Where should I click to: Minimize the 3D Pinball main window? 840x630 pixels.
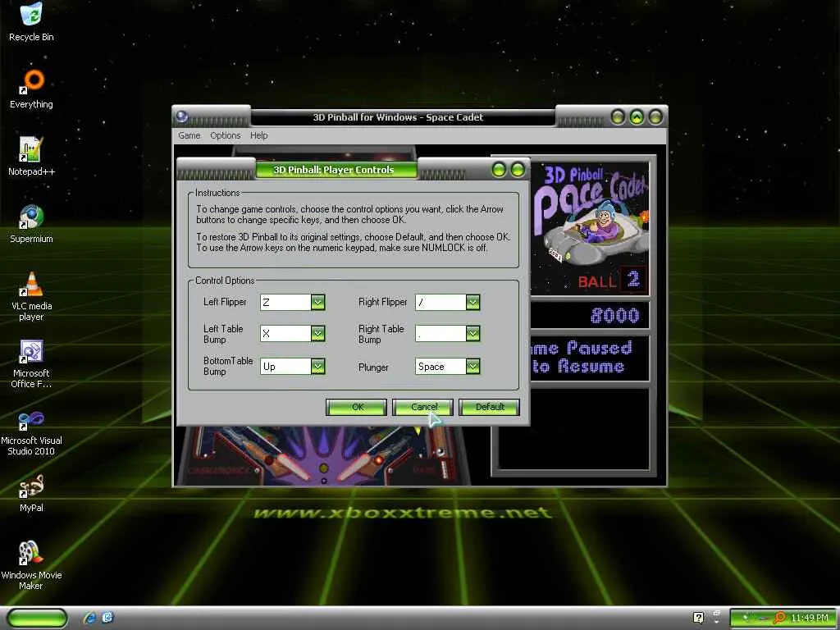pyautogui.click(x=618, y=116)
